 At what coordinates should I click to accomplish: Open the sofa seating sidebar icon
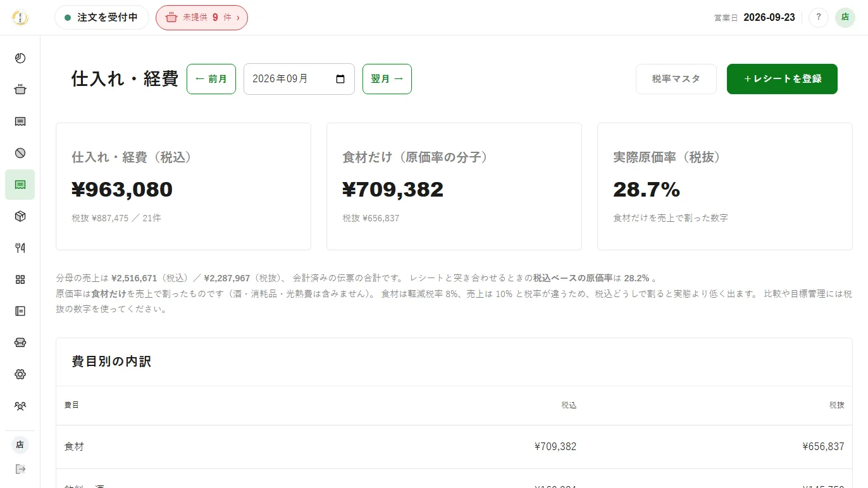pyautogui.click(x=20, y=343)
